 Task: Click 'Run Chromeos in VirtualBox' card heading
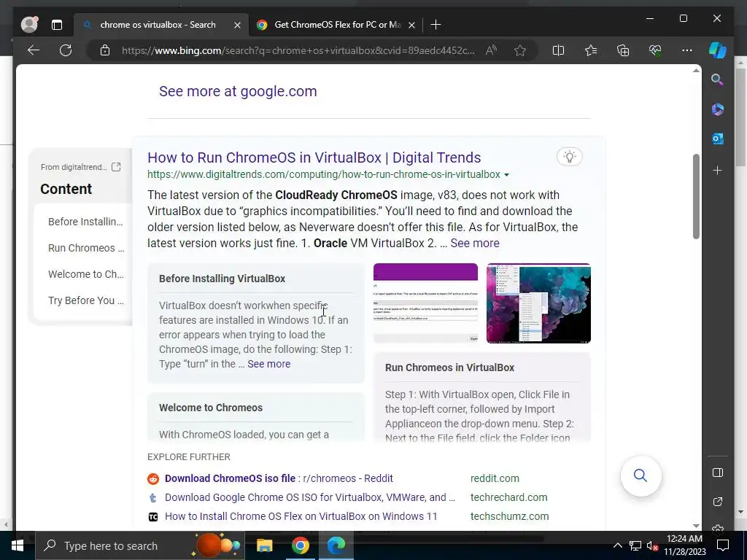[449, 367]
